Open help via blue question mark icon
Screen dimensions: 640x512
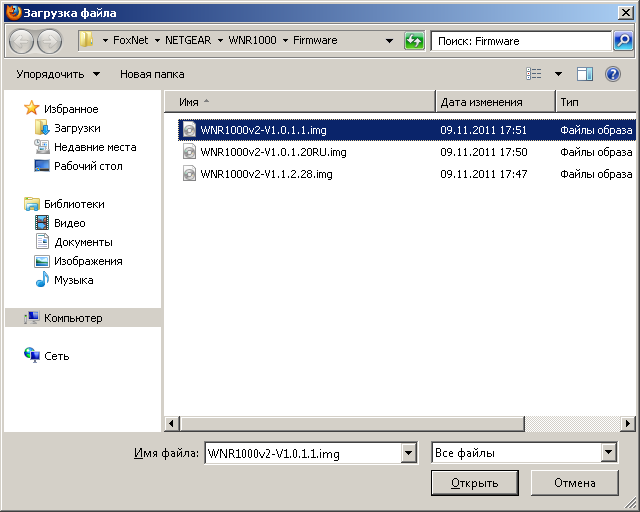click(613, 74)
